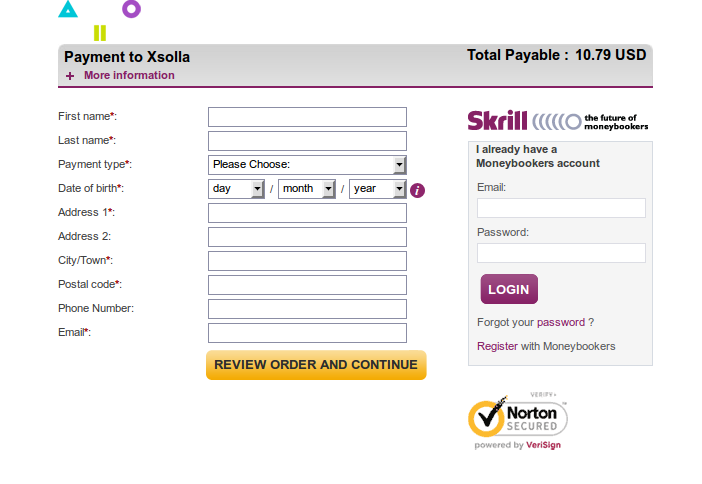Click the yellow-green bars logo icon
Screen dimensions: 702x484
[100, 33]
